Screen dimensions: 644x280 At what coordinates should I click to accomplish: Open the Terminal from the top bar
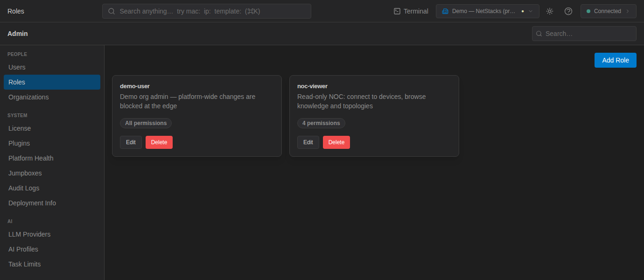tap(411, 11)
